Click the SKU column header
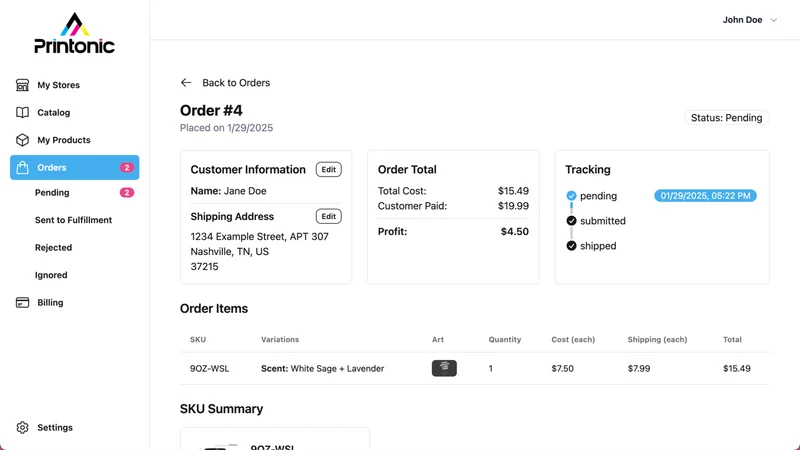This screenshot has height=450, width=800. click(198, 339)
